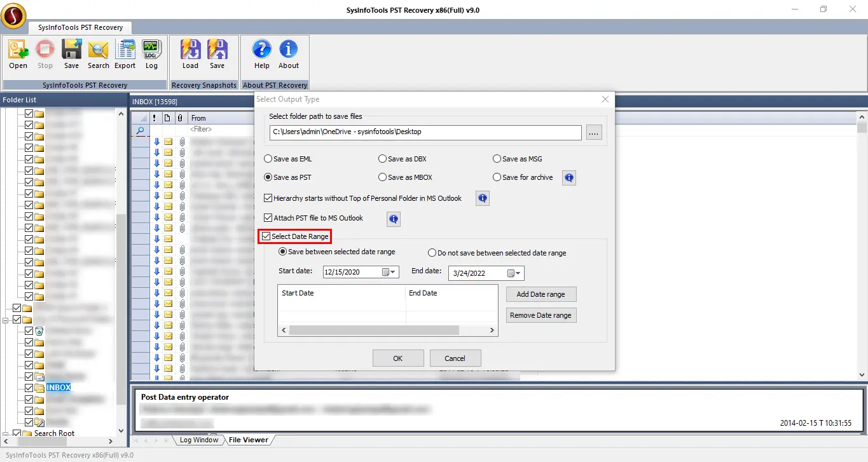Image resolution: width=868 pixels, height=462 pixels.
Task: Click the Filter field under From
Action: 221,130
